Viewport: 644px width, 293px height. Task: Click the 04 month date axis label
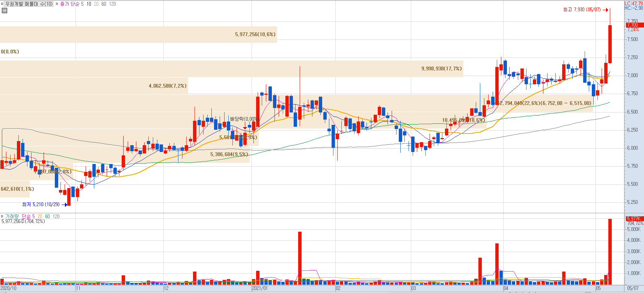coord(506,288)
